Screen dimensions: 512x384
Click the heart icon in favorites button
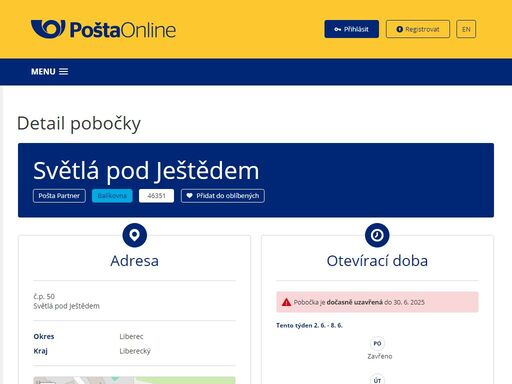pos(189,196)
